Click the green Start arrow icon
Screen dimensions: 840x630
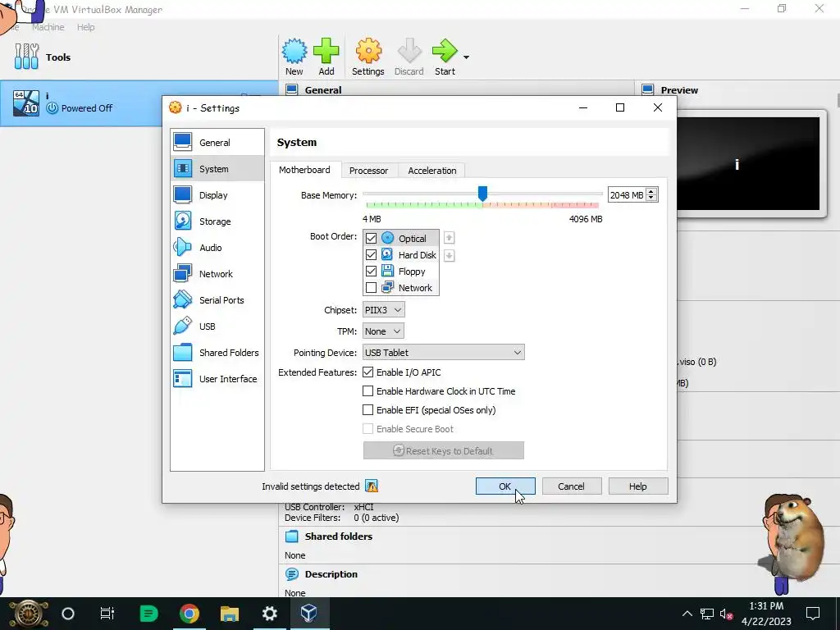coord(445,51)
